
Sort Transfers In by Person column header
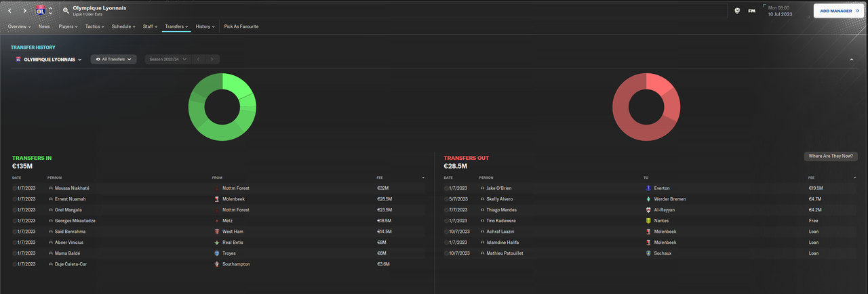pyautogui.click(x=54, y=177)
